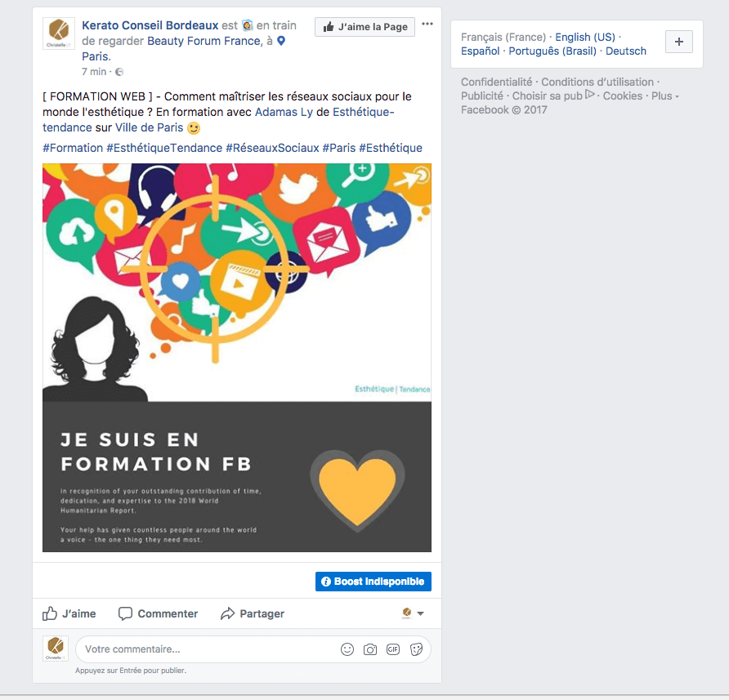
Task: Expand the comment-as page selector dropdown
Action: point(413,613)
